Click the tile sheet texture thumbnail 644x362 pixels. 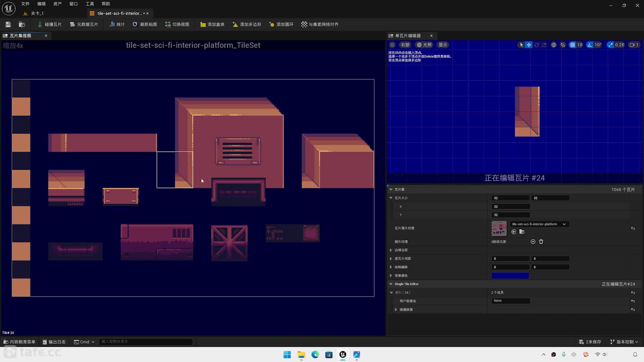[499, 228]
